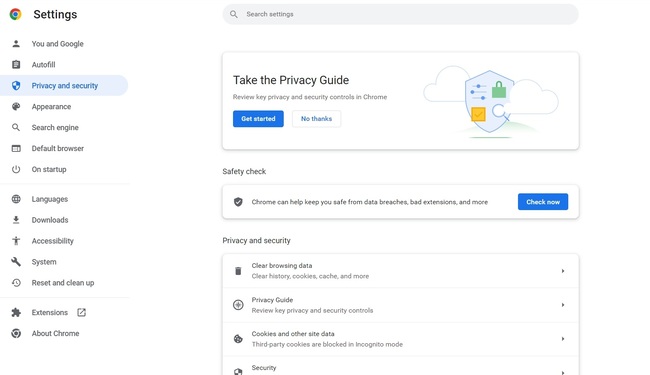Click the System wrench icon

16,261
